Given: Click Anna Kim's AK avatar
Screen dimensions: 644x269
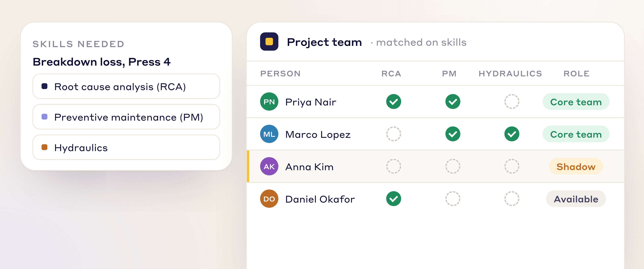Looking at the screenshot, I should coord(269,166).
